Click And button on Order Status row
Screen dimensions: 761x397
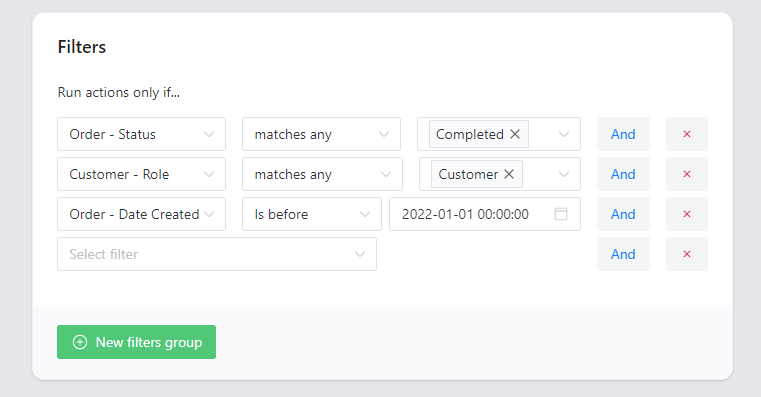[623, 134]
